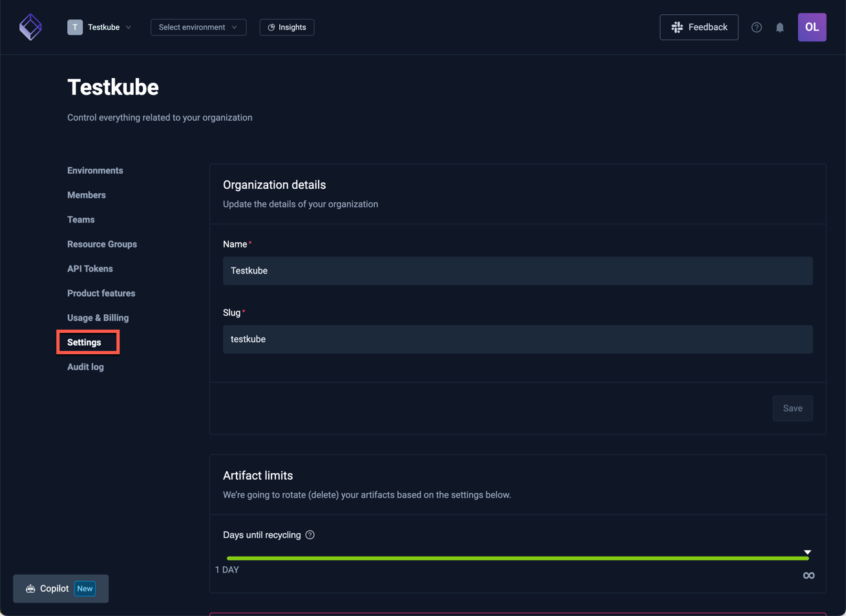
Task: Click the Feedback button
Action: (699, 27)
